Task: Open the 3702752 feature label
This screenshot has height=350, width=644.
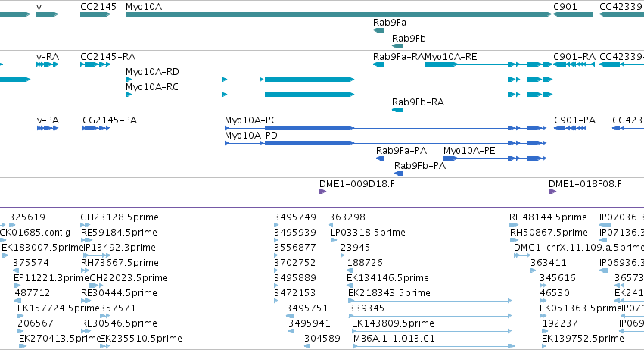Action: pos(295,263)
